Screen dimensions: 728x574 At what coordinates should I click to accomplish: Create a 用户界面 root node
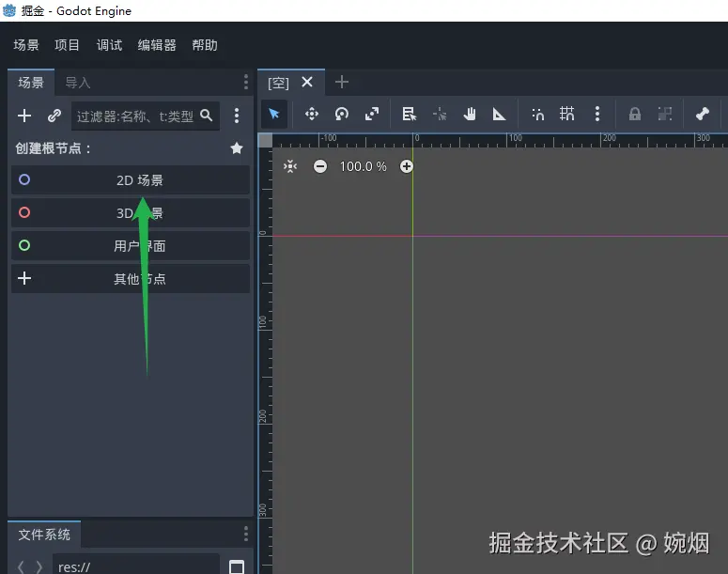tap(131, 246)
